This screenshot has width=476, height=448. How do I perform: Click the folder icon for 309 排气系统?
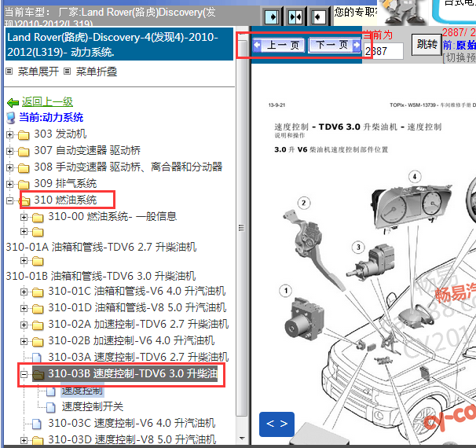coord(24,184)
